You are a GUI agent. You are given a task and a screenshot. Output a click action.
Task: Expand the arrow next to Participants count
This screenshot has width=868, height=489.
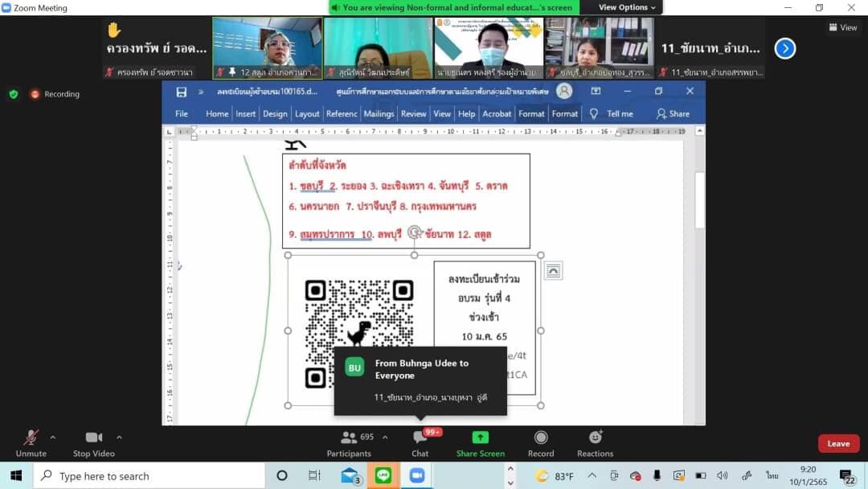(385, 438)
